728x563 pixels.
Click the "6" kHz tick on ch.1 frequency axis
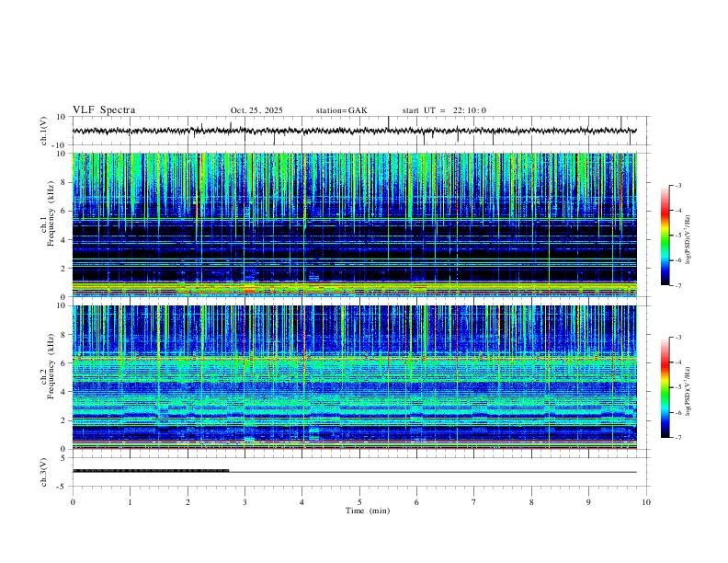click(64, 211)
